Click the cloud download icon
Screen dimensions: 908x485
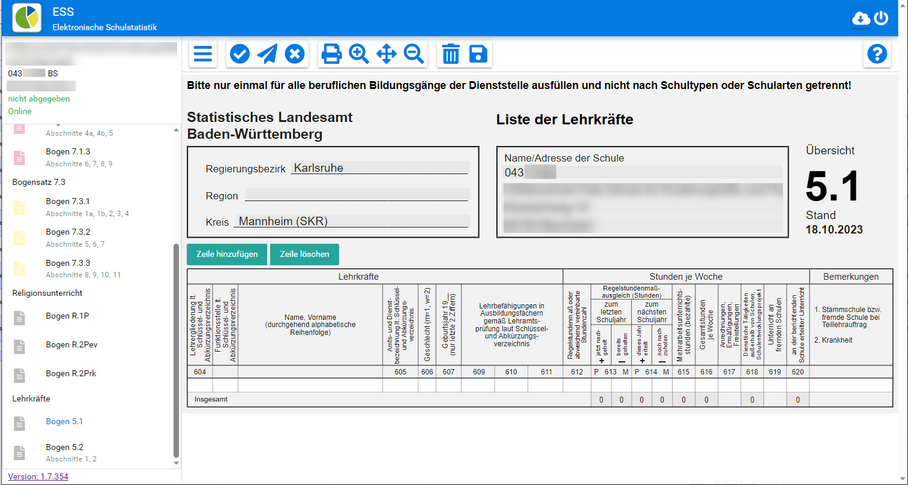(861, 19)
